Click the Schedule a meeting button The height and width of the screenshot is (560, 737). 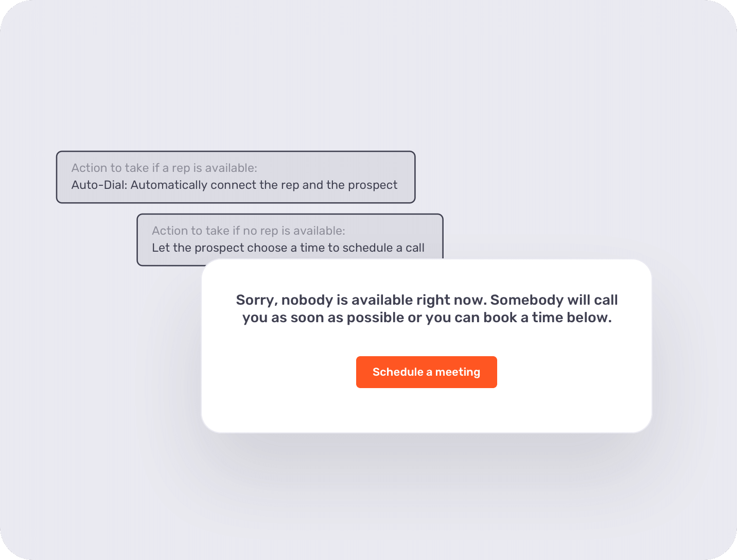pyautogui.click(x=426, y=372)
